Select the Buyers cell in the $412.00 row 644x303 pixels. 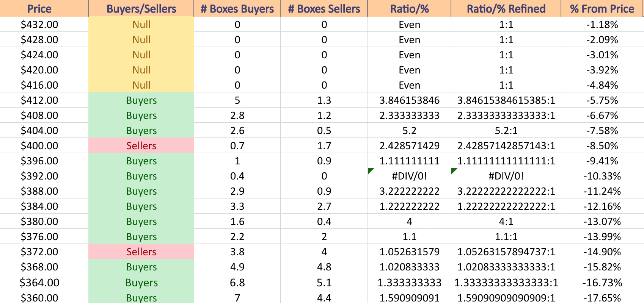pos(141,100)
